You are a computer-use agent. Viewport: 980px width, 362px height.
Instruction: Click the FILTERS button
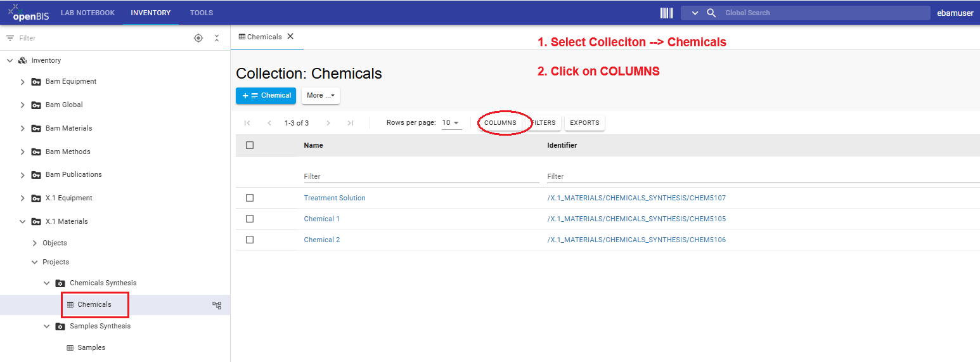pyautogui.click(x=543, y=123)
